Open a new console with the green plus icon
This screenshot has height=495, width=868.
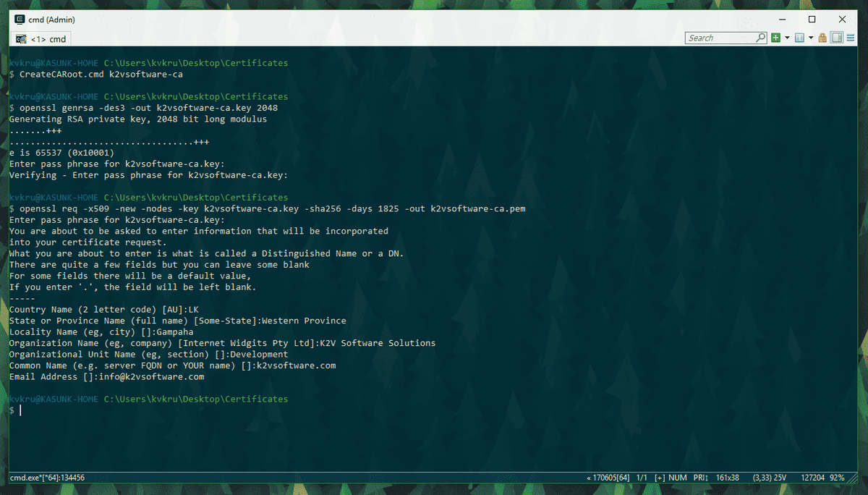(x=776, y=37)
